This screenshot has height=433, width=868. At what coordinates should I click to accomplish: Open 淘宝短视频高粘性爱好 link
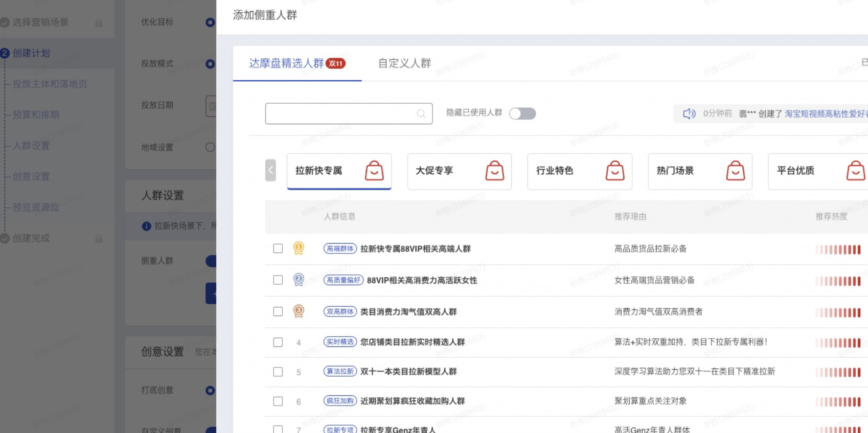[826, 114]
